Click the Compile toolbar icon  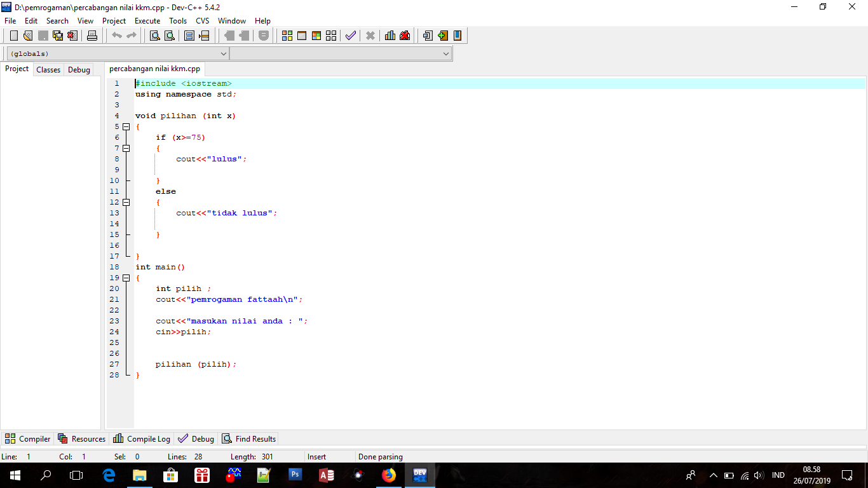click(x=287, y=36)
